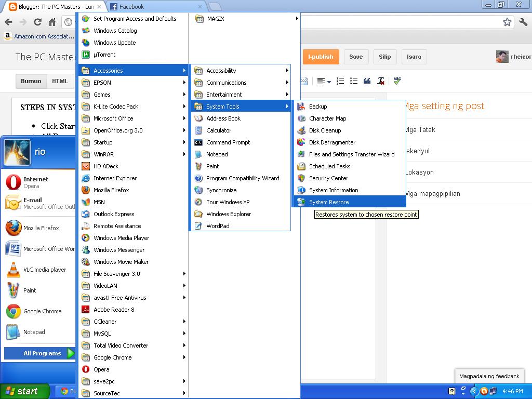Open Windows Catalog
The height and width of the screenshot is (399, 532).
pos(134,31)
